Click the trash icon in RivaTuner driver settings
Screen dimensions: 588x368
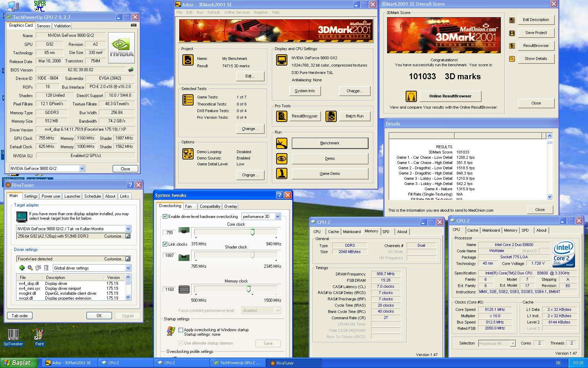[46, 268]
